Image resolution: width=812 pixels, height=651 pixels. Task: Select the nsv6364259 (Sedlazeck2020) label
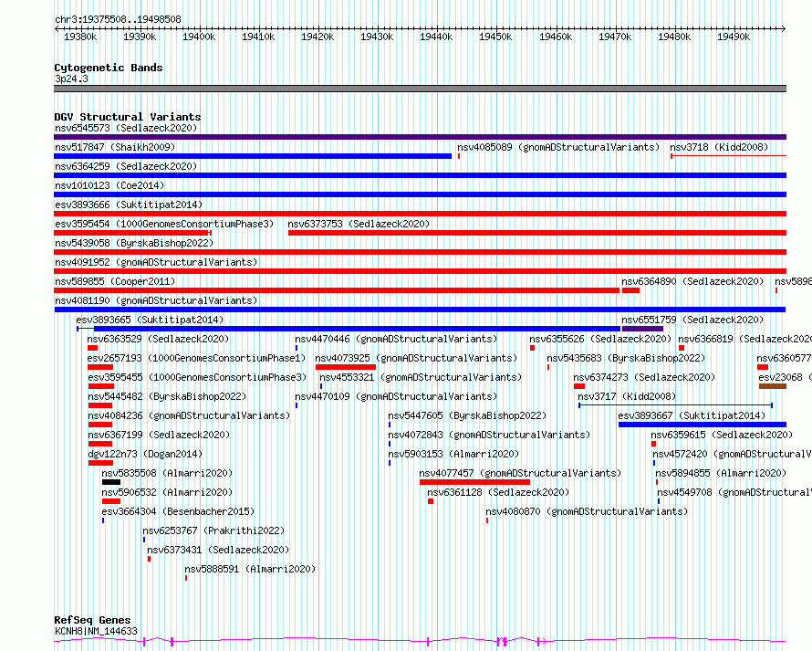(126, 166)
